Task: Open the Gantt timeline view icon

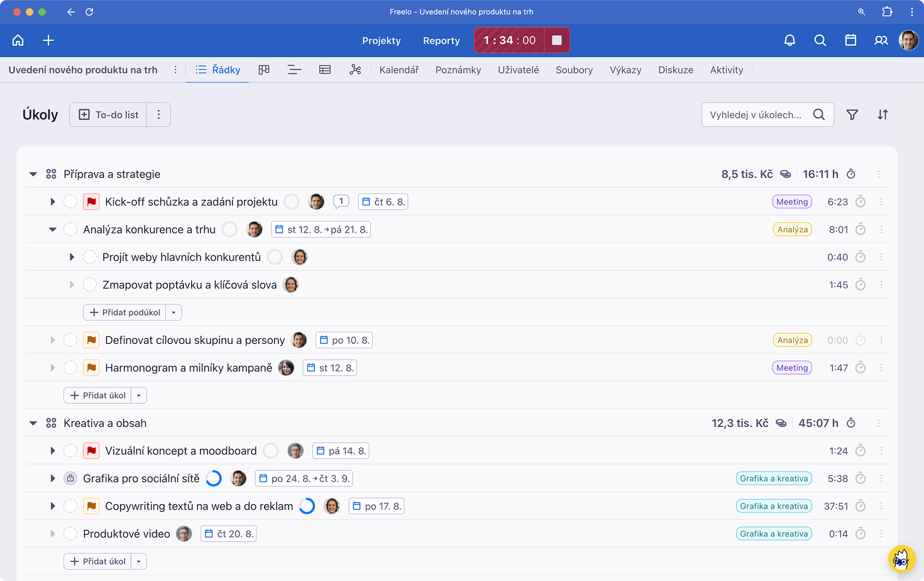Action: pyautogui.click(x=294, y=70)
